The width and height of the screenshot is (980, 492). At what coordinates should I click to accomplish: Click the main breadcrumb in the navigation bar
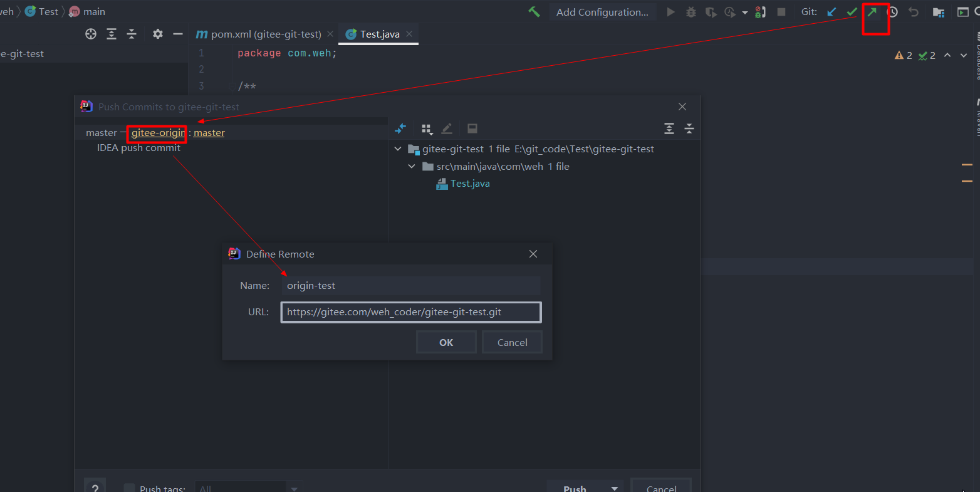pyautogui.click(x=87, y=11)
